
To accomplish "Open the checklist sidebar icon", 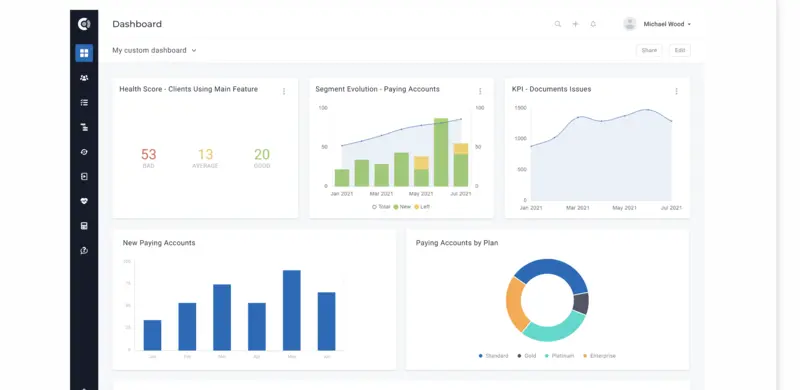I will [84, 103].
